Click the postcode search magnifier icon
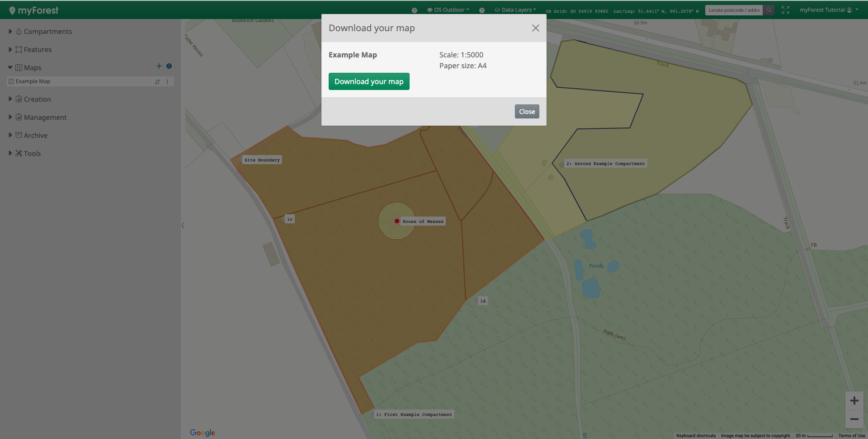Screen dimensions: 868x439 click(x=769, y=10)
